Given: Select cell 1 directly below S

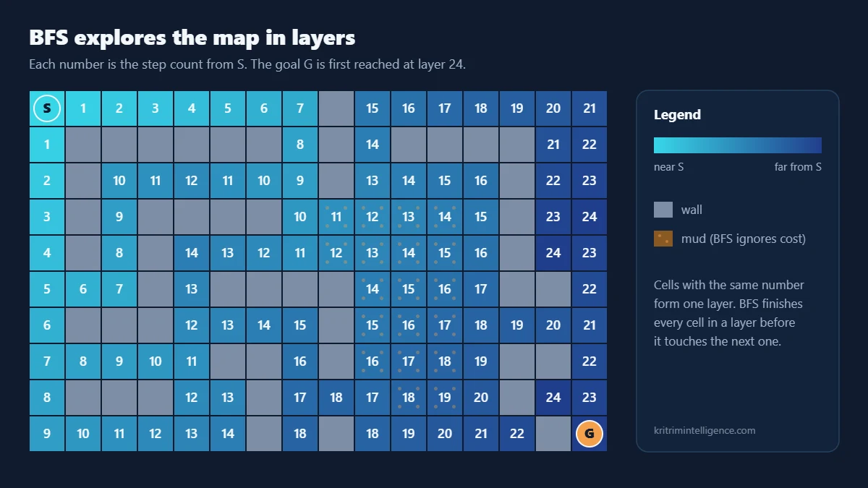Looking at the screenshot, I should tap(47, 145).
